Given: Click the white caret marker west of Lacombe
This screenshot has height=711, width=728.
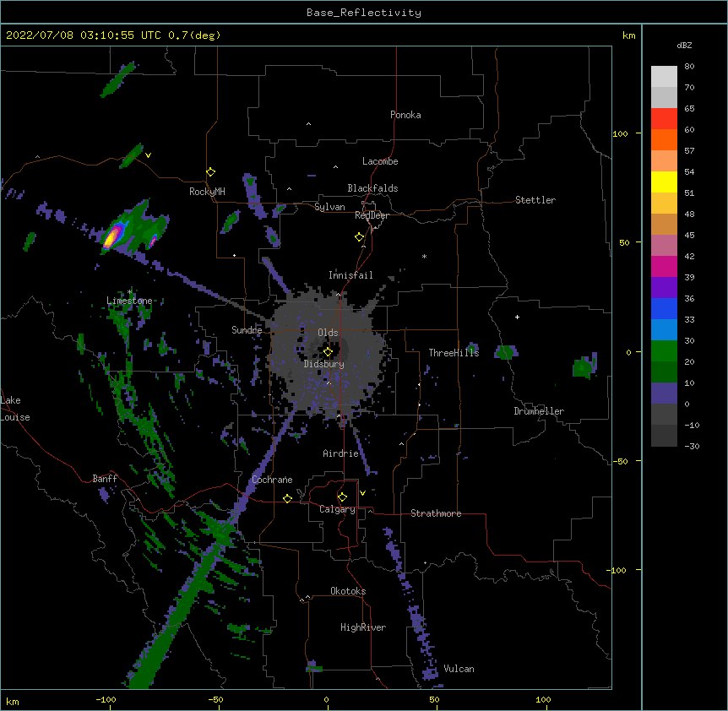Looking at the screenshot, I should tap(335, 167).
